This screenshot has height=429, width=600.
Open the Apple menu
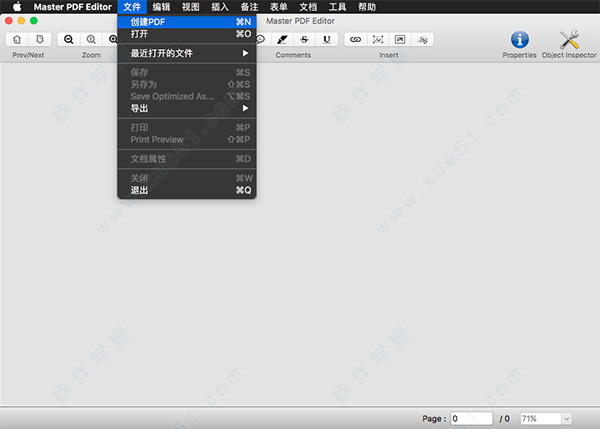coord(17,7)
